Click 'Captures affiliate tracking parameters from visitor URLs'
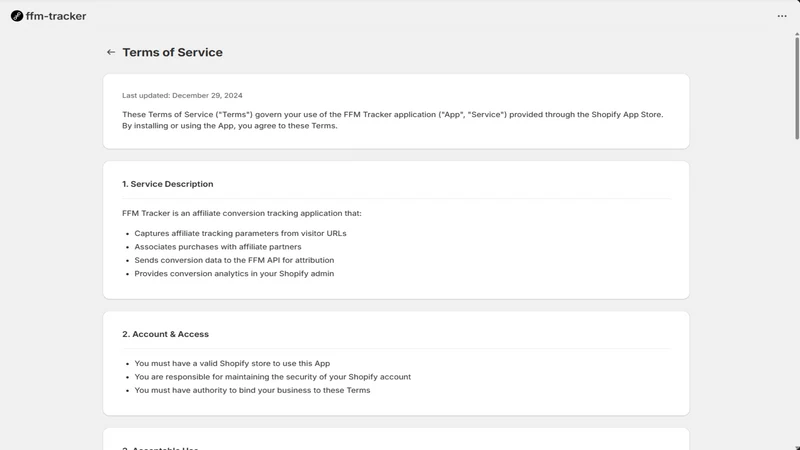 tap(240, 233)
